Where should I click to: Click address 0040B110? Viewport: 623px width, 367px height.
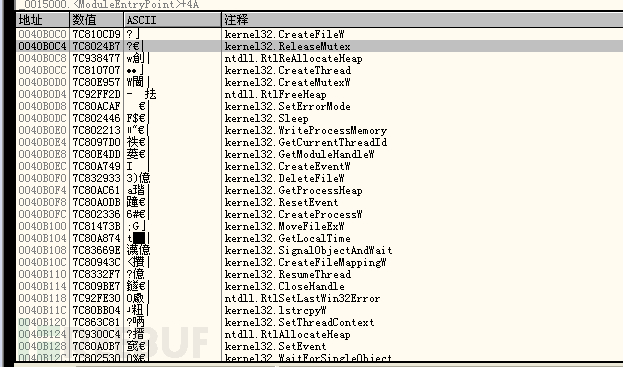tap(43, 274)
